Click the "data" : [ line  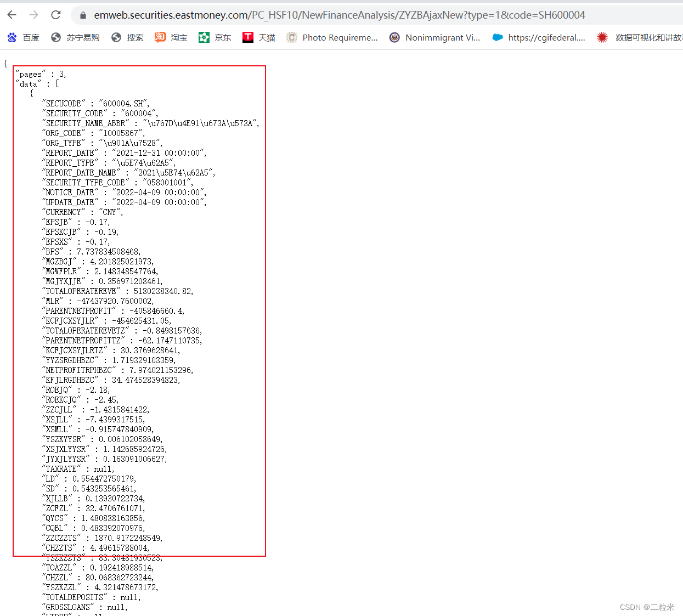37,84
